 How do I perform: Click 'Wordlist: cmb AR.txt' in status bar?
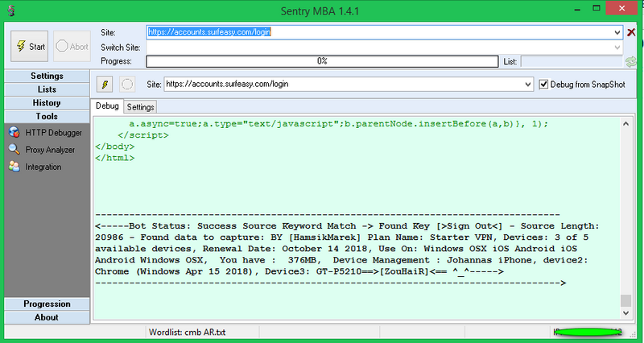click(188, 333)
